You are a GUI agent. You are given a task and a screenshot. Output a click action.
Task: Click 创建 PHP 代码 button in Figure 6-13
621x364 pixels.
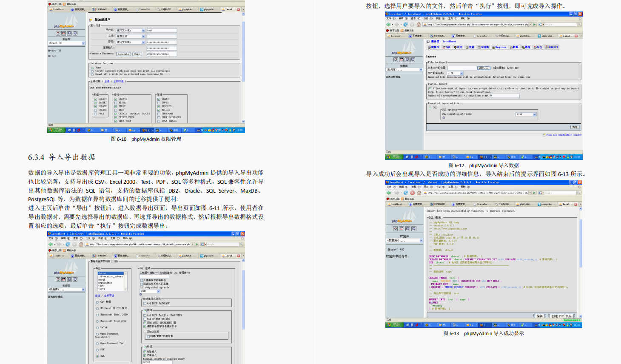[561, 316]
